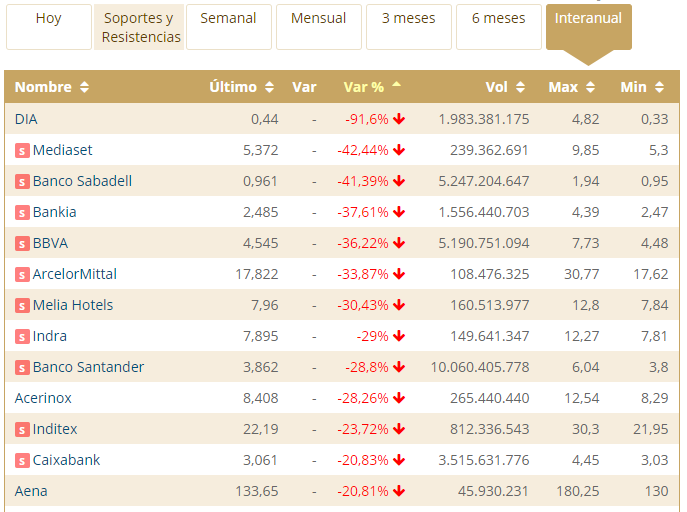This screenshot has width=687, height=512.
Task: Click the Aena row name
Action: (31, 491)
